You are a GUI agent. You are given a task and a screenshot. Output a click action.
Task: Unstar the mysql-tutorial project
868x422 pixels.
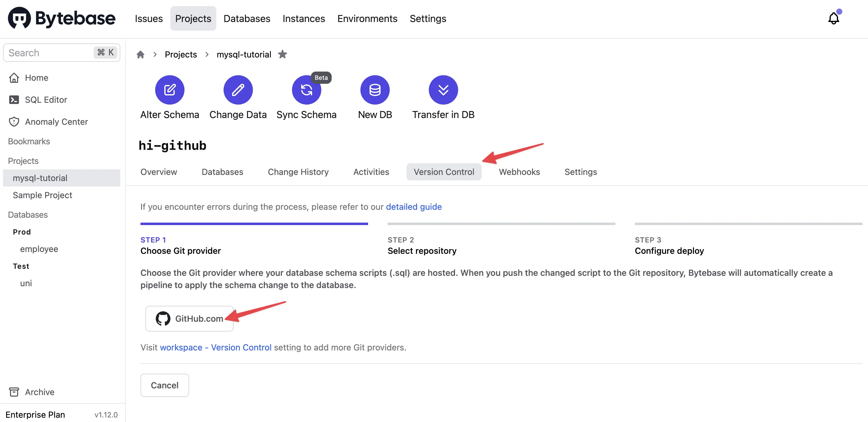point(283,54)
